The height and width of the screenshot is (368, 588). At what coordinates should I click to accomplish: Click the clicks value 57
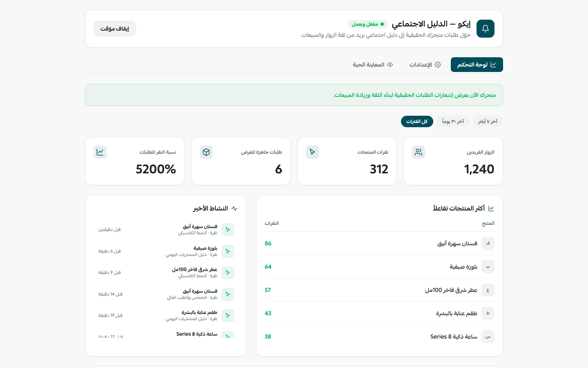(267, 290)
